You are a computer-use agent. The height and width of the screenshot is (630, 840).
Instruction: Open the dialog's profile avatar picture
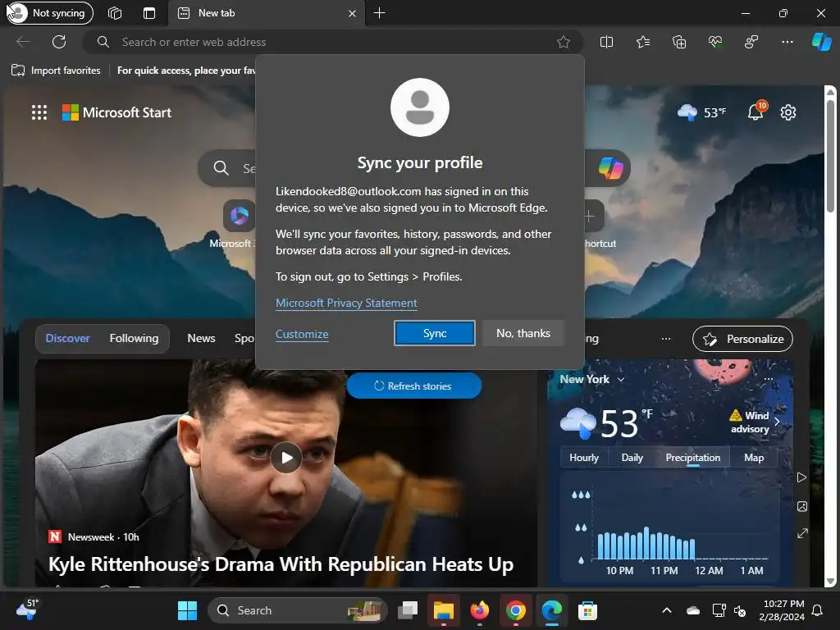[419, 107]
